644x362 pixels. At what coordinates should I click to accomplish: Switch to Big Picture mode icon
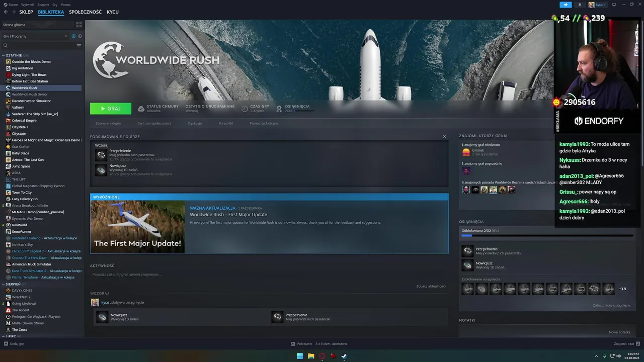pos(614,5)
